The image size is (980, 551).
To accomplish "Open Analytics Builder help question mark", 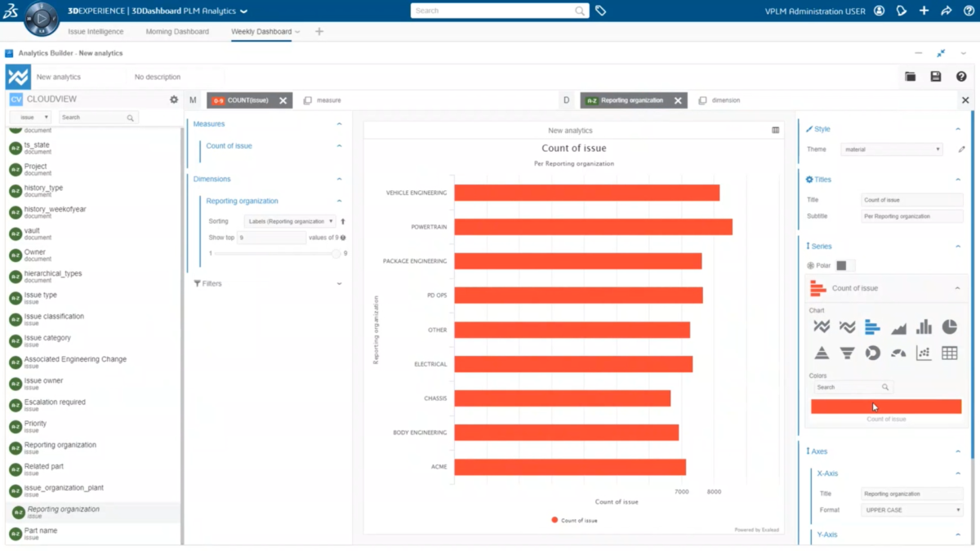I will (x=961, y=77).
